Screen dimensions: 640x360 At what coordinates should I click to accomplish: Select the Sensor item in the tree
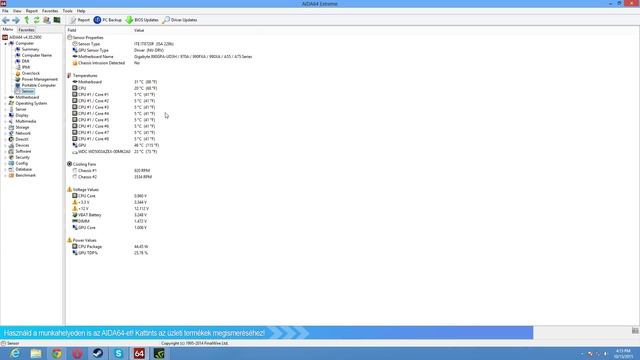25,91
